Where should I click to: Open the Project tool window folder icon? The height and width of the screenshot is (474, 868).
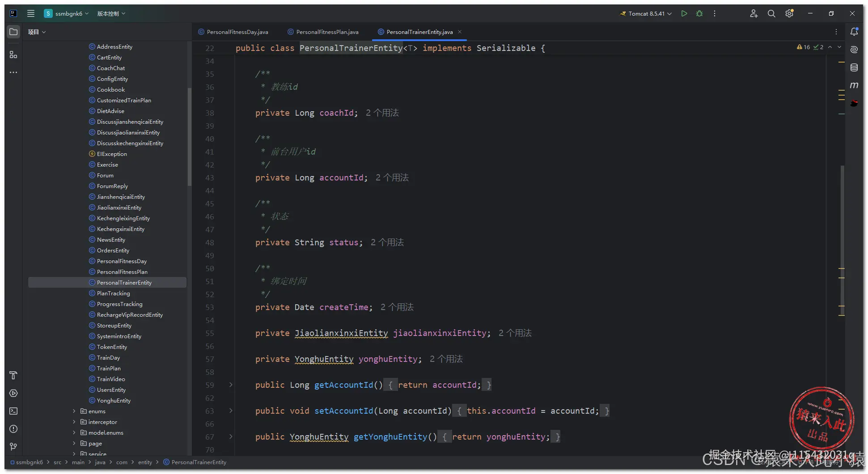(x=13, y=32)
